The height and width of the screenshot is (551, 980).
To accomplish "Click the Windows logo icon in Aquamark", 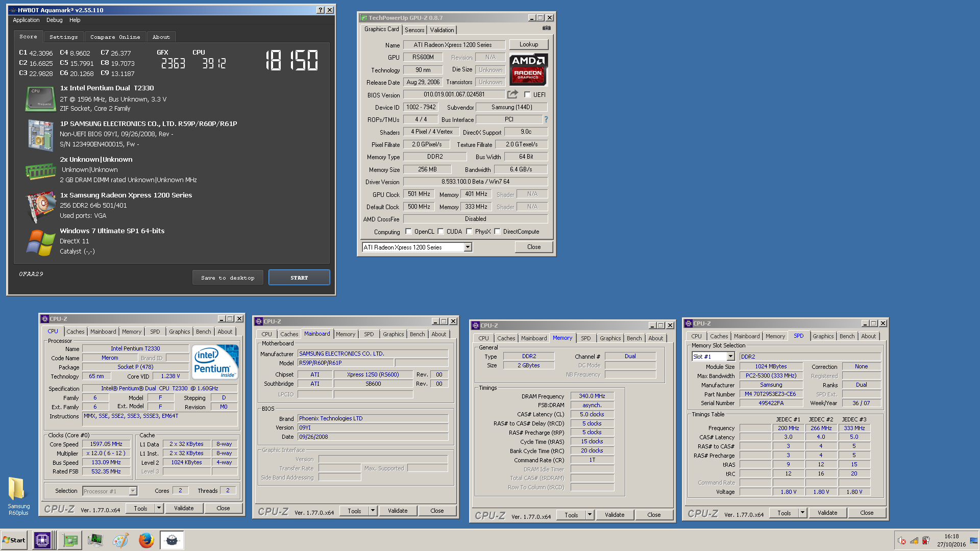I will (x=40, y=242).
